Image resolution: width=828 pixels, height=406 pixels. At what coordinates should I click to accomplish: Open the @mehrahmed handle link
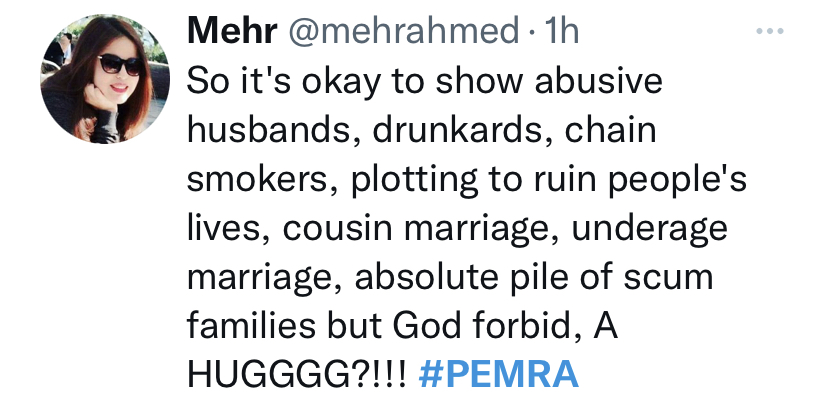tap(403, 32)
